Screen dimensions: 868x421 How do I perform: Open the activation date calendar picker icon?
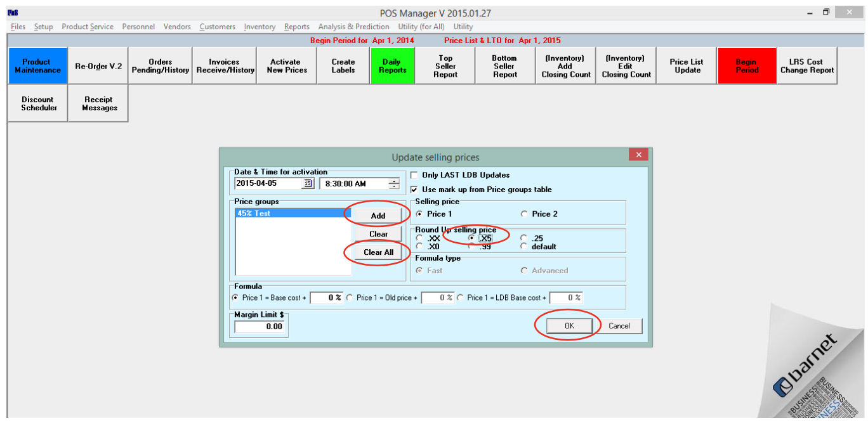coord(308,183)
